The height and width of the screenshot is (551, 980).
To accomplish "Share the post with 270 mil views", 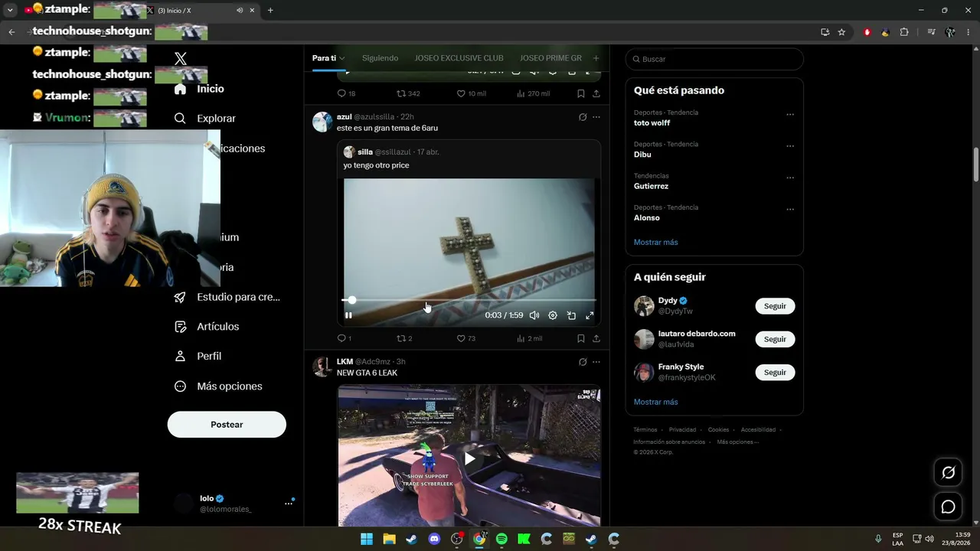I will coord(596,93).
